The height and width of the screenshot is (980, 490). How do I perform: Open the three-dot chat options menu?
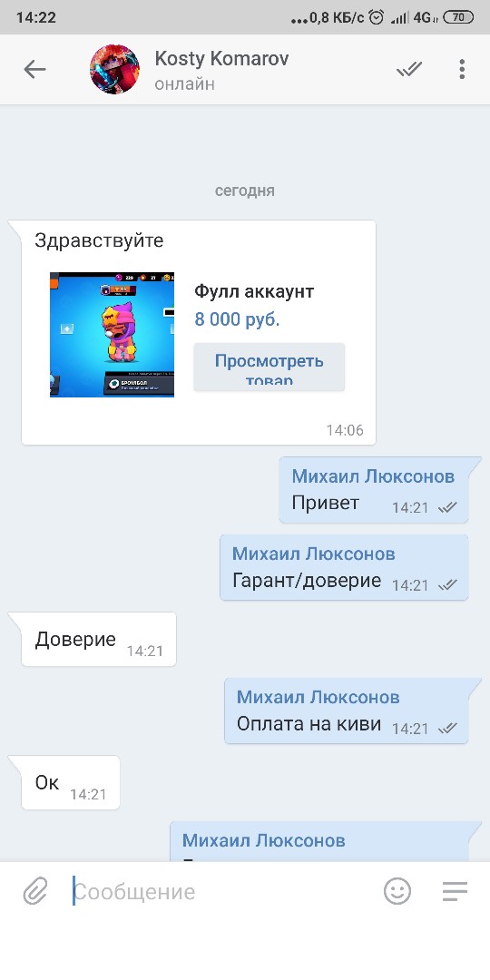click(462, 69)
